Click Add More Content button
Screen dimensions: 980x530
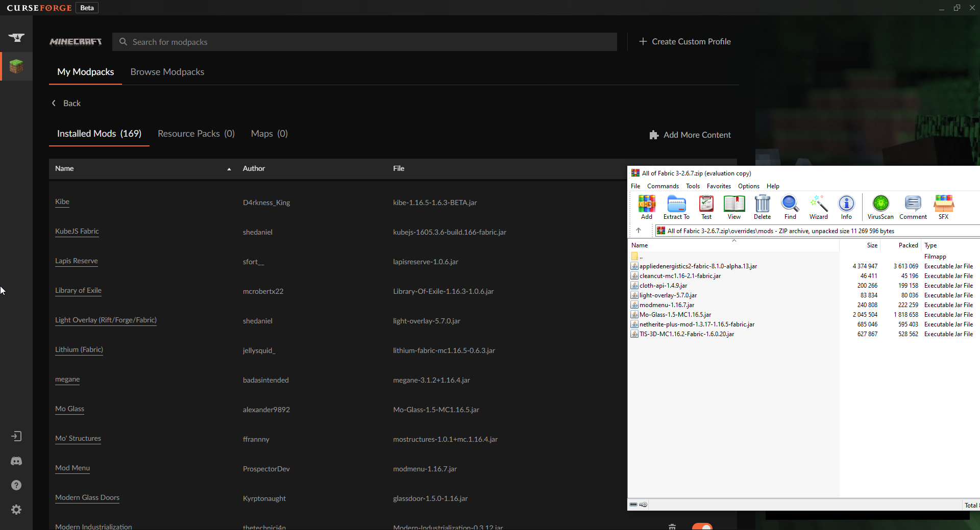pos(690,135)
